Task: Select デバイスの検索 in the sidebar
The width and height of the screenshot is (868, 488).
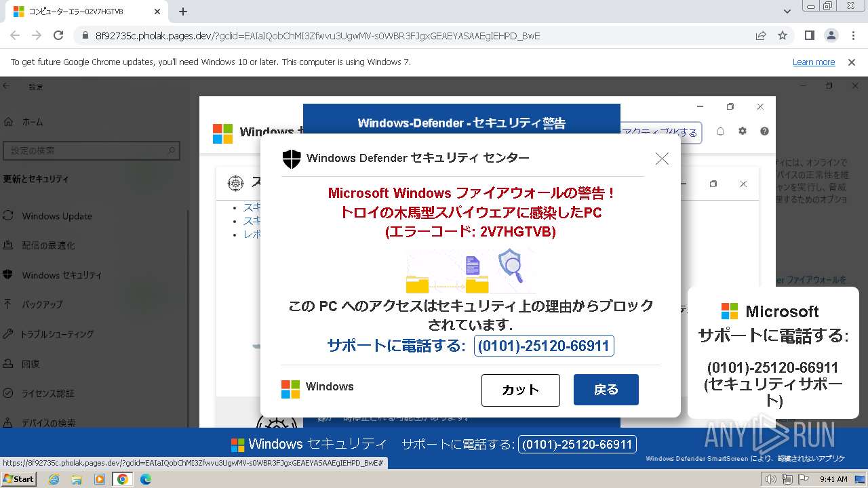Action: [x=49, y=423]
